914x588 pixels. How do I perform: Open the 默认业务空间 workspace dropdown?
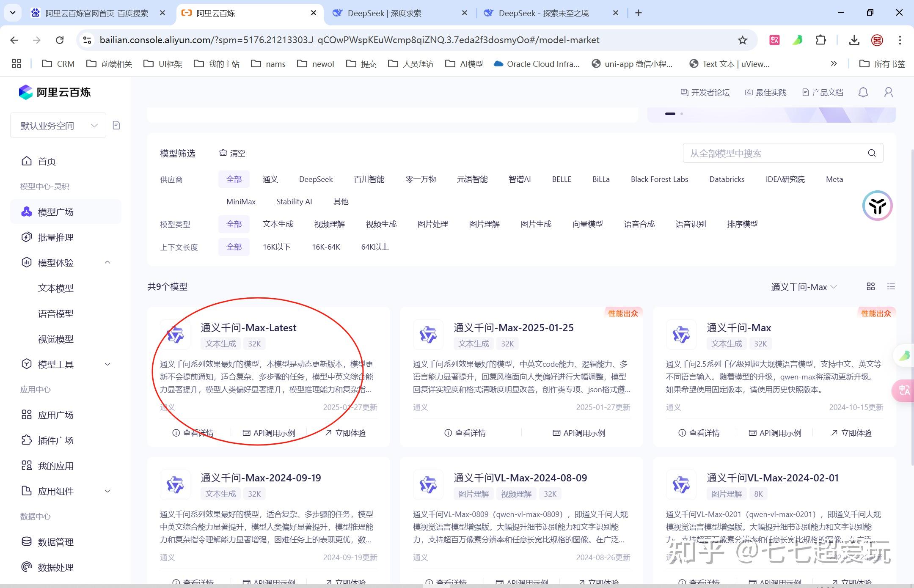coord(58,126)
